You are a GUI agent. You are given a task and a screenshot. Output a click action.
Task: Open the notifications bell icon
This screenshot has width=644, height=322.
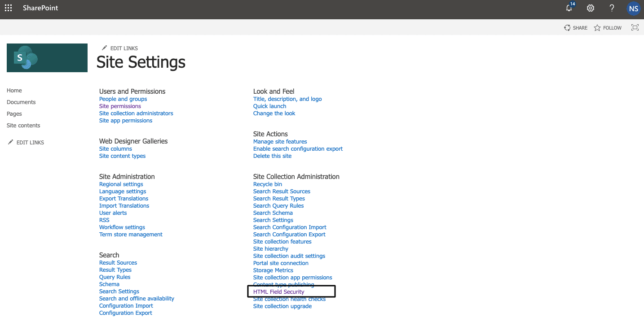click(569, 8)
